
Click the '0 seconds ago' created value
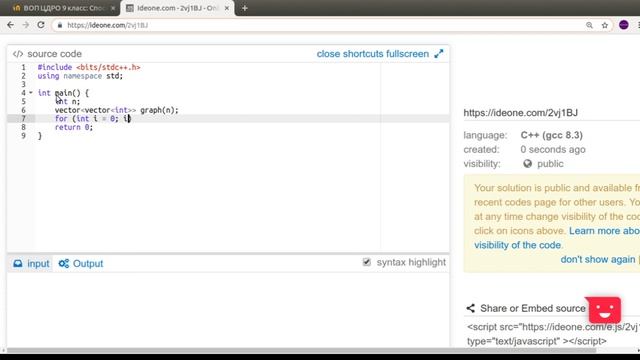coord(553,149)
